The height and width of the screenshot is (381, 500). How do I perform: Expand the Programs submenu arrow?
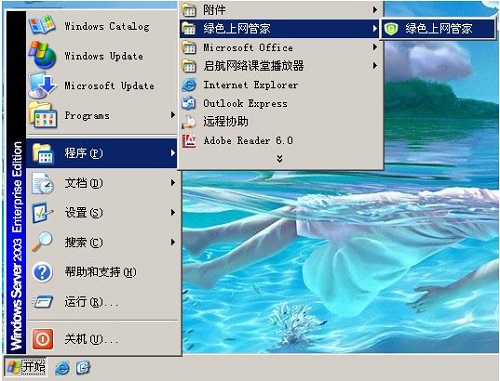pyautogui.click(x=173, y=115)
